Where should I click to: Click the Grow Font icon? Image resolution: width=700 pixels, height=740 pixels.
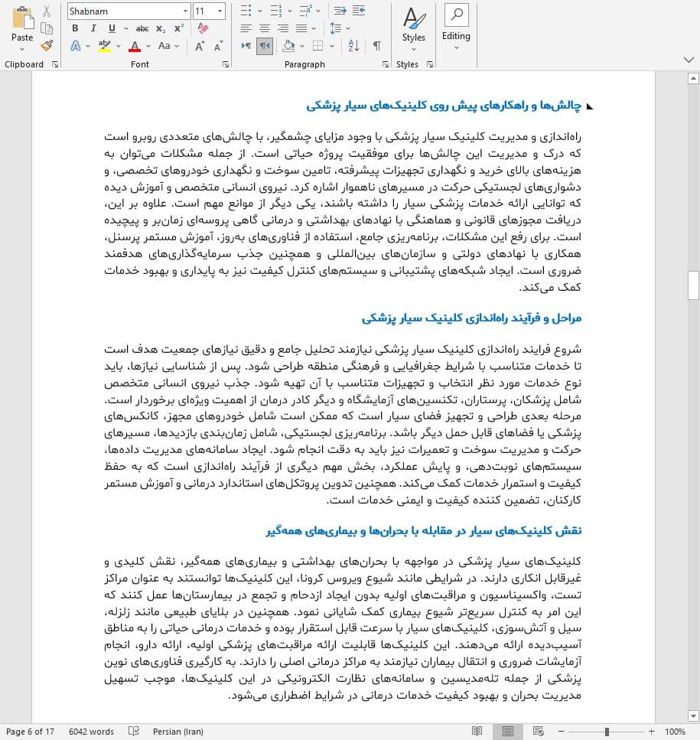pos(199,46)
